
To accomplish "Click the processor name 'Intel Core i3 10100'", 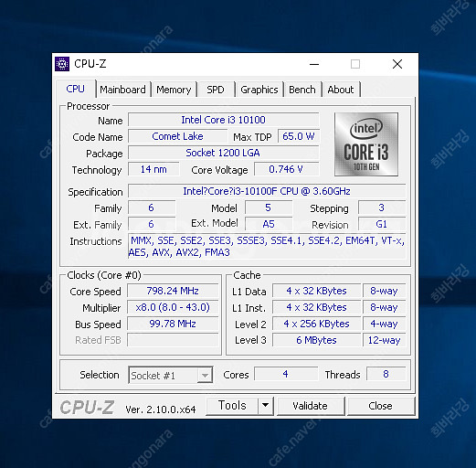I will click(x=224, y=120).
